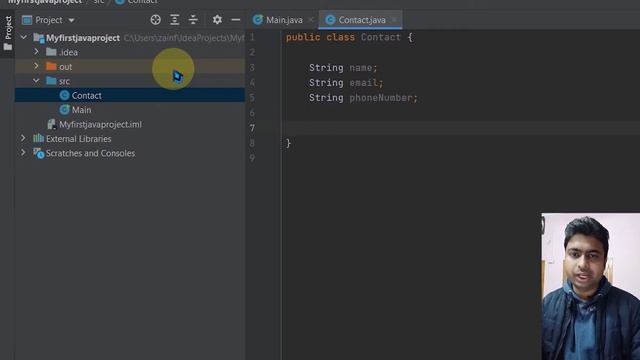
Task: Click the Select Opened File target icon
Action: pyautogui.click(x=156, y=20)
